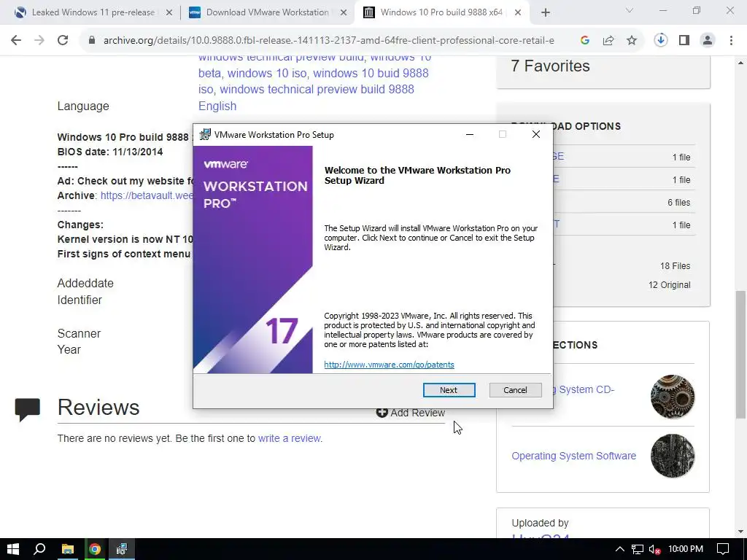The width and height of the screenshot is (747, 560).
Task: Click Add Review
Action: pos(411,413)
